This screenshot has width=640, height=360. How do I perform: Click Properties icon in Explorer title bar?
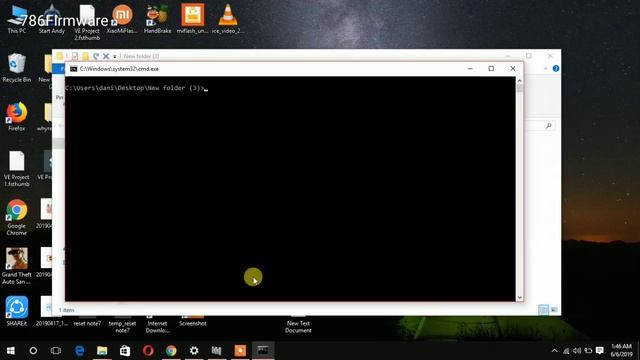click(x=75, y=56)
